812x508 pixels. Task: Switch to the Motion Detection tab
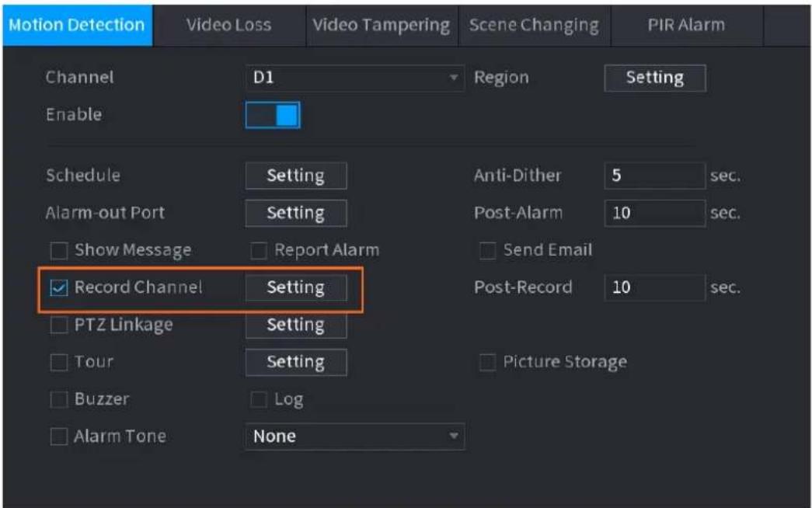(77, 25)
